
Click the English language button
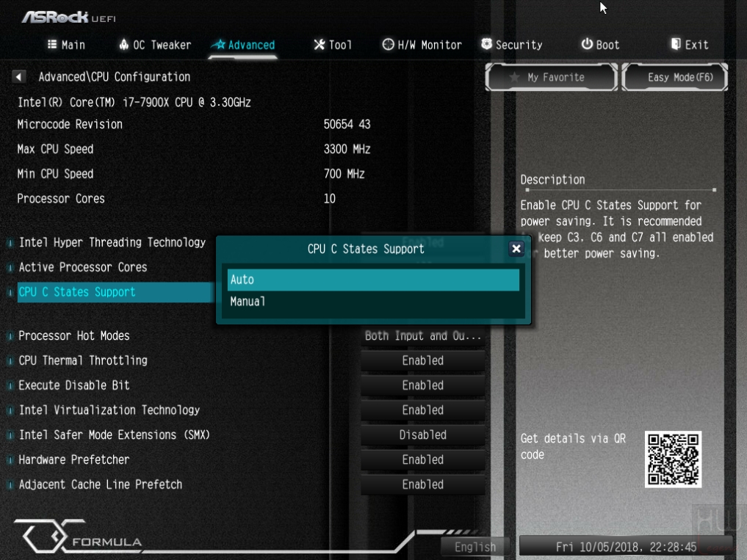tap(475, 547)
